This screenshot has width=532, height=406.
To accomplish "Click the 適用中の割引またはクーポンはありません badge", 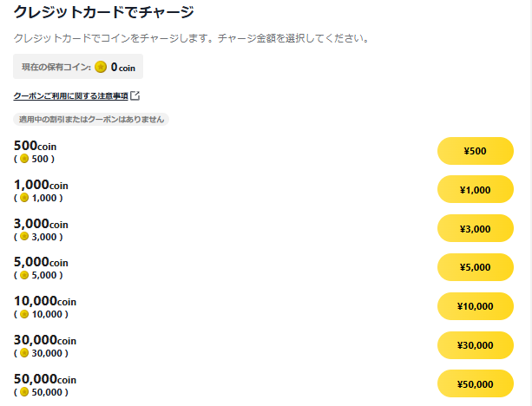I will pyautogui.click(x=91, y=120).
